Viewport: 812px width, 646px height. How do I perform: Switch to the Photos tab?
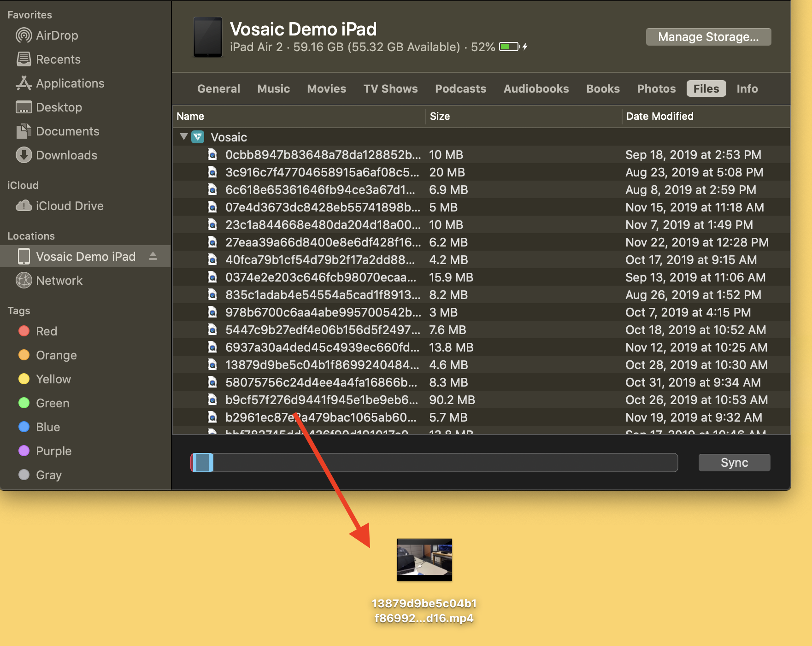656,88
